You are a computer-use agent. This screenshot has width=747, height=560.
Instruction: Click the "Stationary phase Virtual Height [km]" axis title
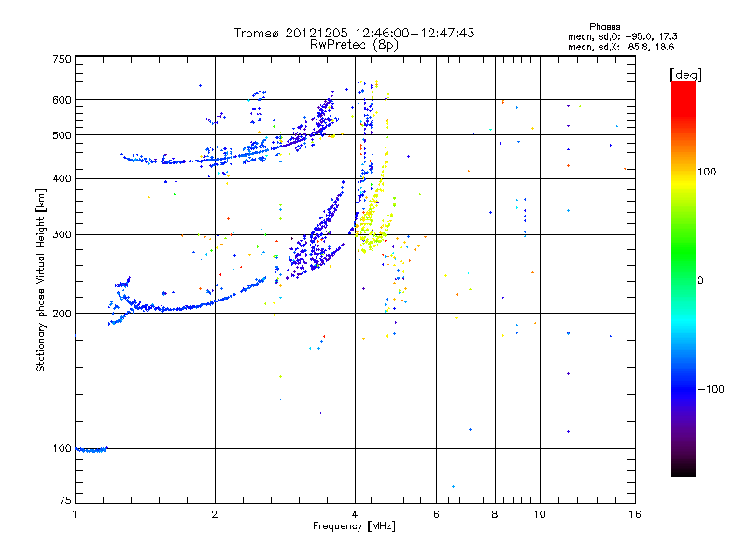pyautogui.click(x=41, y=280)
